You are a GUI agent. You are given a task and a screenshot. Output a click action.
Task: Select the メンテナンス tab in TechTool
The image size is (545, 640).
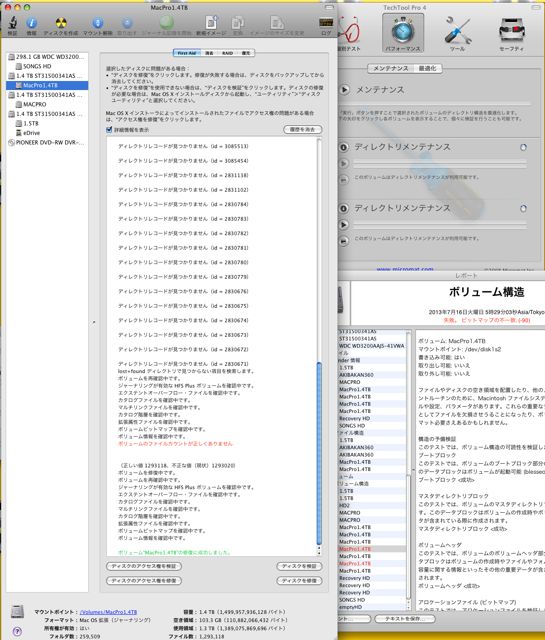tap(391, 68)
